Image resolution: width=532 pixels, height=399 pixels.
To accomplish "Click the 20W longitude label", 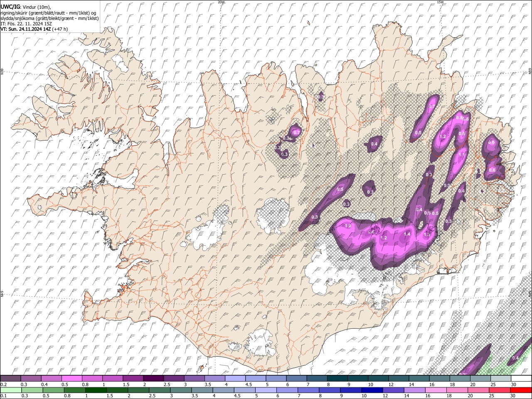I will click(x=221, y=2).
